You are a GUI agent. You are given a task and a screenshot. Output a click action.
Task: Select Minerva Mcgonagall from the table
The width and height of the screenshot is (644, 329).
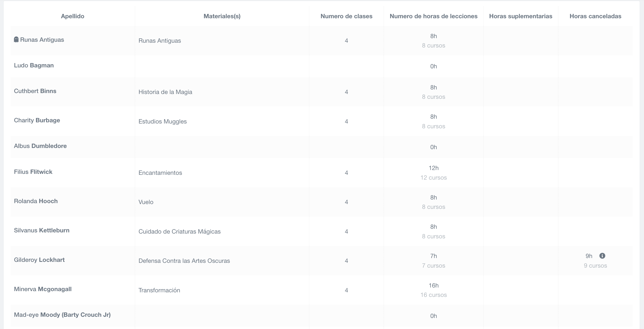tap(43, 289)
